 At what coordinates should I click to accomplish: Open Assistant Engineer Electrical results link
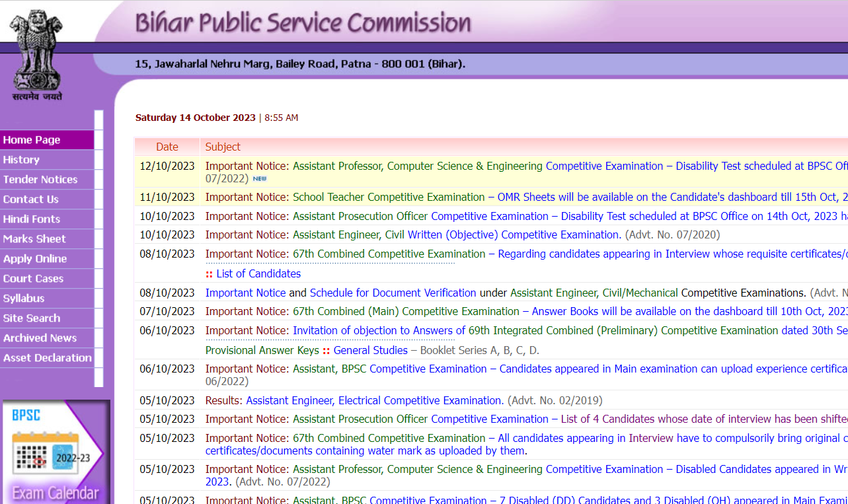click(x=375, y=401)
